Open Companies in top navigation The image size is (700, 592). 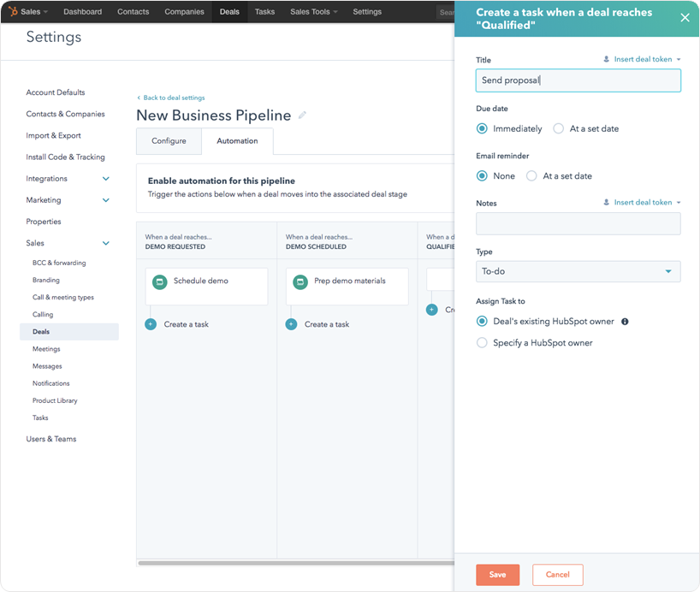184,12
